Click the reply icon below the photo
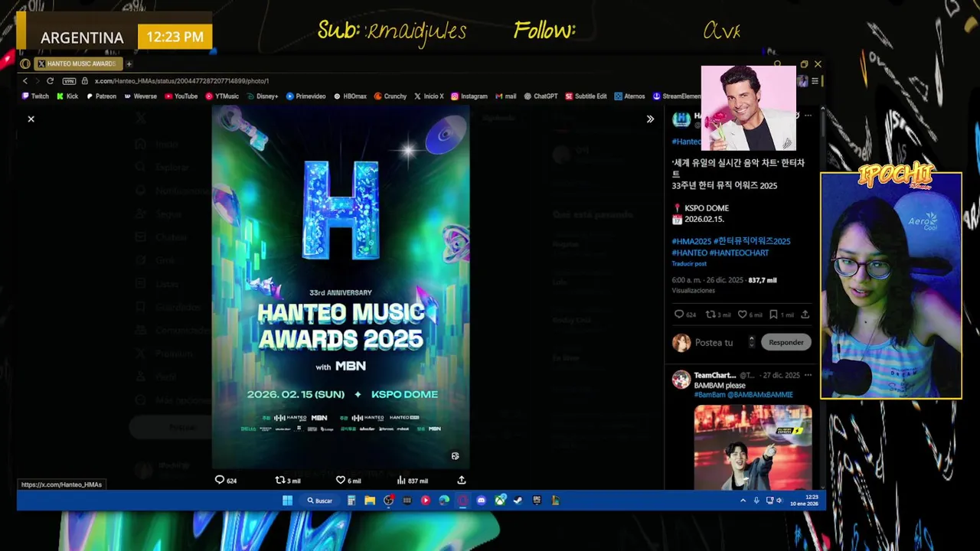Image resolution: width=980 pixels, height=551 pixels. tap(220, 480)
